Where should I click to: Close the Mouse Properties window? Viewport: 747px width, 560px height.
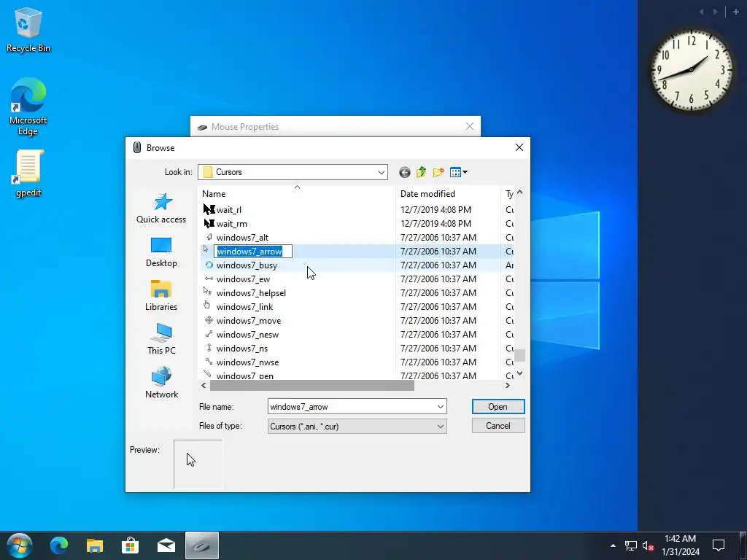[x=470, y=126]
